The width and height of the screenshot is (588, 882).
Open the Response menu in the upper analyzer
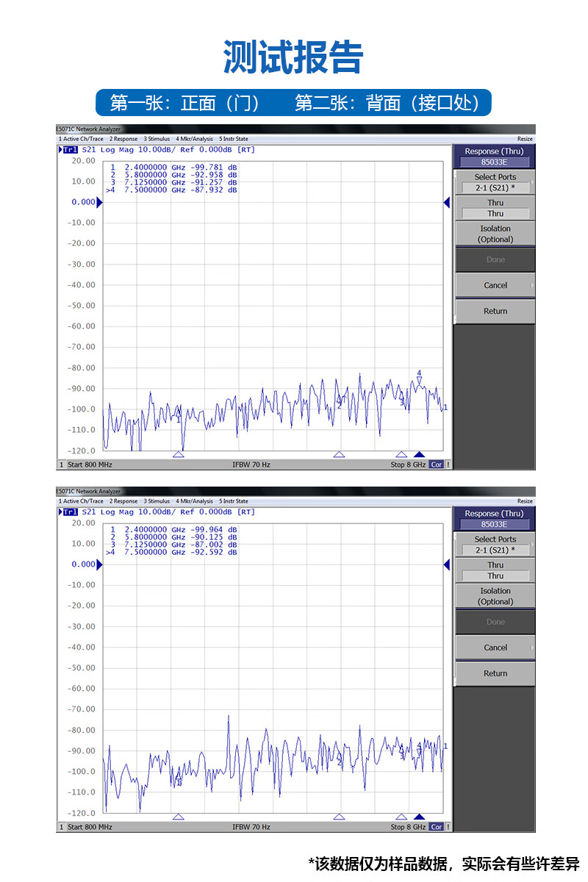(123, 139)
